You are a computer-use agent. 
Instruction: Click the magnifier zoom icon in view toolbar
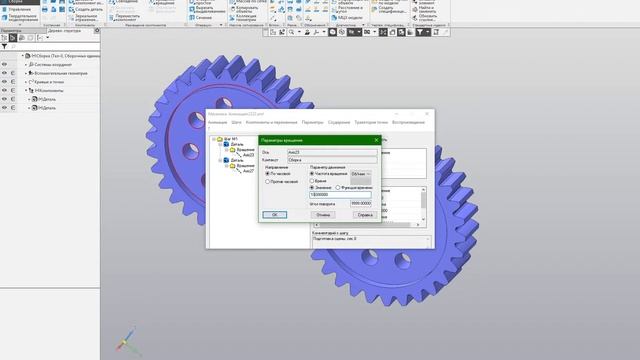coord(291,32)
